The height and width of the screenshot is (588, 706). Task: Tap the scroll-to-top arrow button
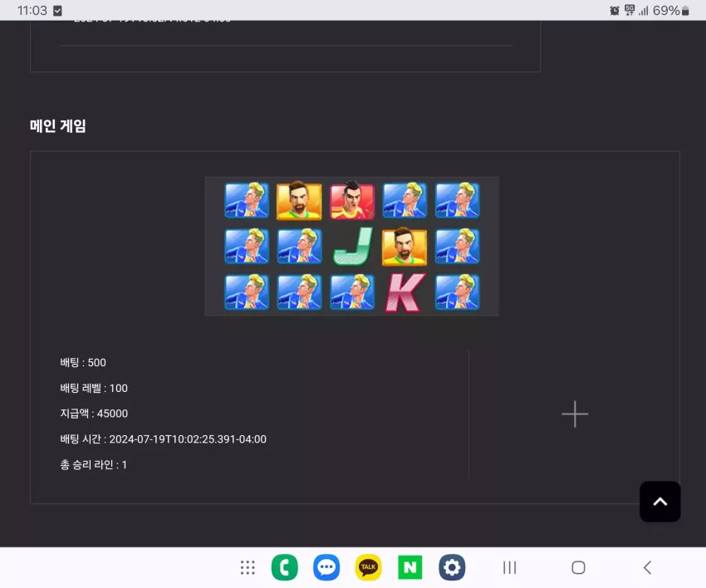click(x=659, y=502)
